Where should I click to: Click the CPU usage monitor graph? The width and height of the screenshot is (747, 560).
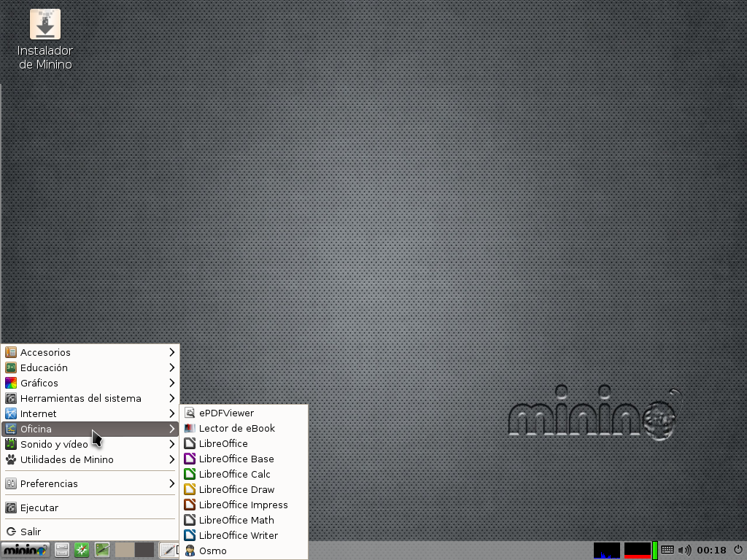(x=607, y=550)
